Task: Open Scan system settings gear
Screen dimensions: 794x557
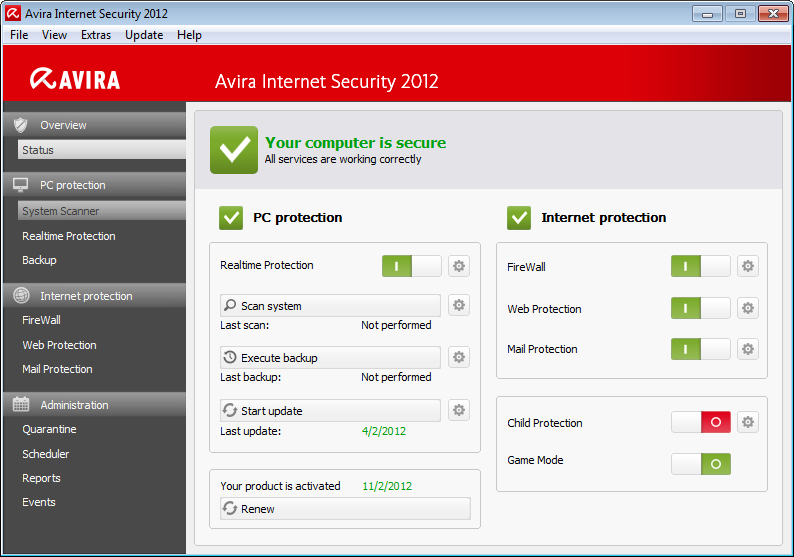Action: pos(459,306)
